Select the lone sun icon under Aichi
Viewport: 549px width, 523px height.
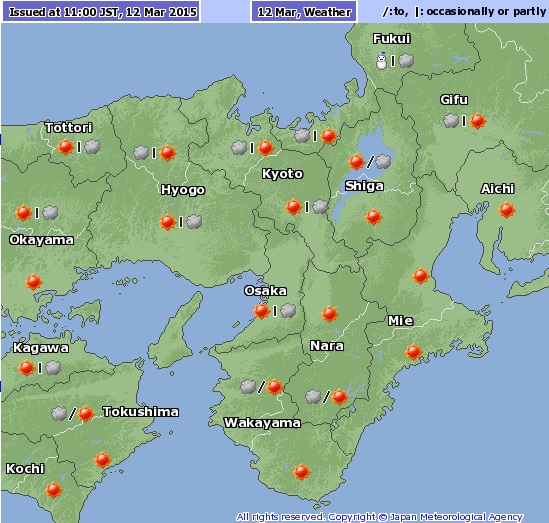click(x=507, y=210)
